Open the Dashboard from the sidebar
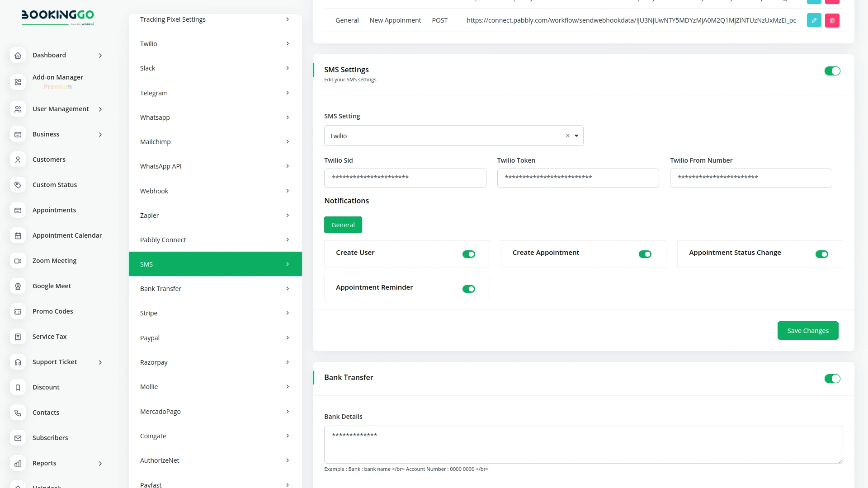Viewport: 868px width, 488px height. click(49, 55)
